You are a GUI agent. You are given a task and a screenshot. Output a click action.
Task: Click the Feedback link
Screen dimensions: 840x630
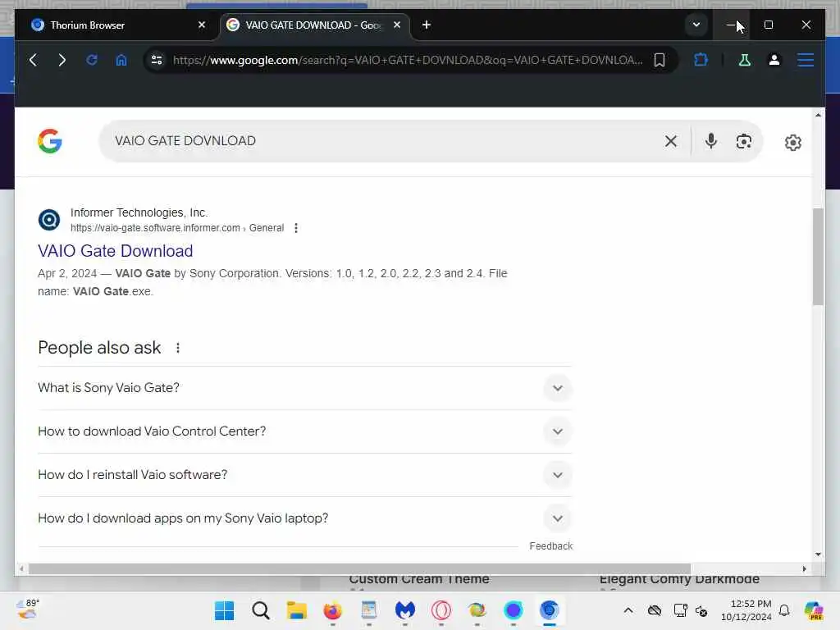click(550, 546)
